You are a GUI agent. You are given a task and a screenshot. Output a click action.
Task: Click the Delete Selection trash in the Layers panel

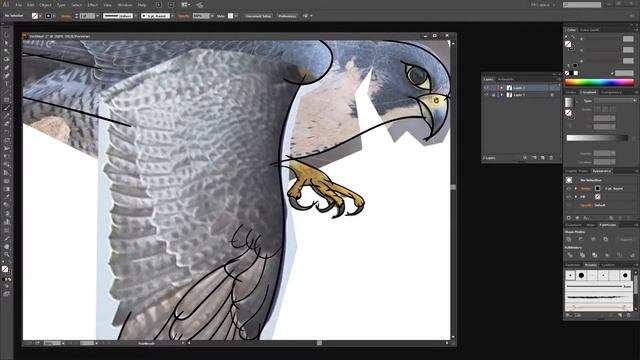point(551,158)
